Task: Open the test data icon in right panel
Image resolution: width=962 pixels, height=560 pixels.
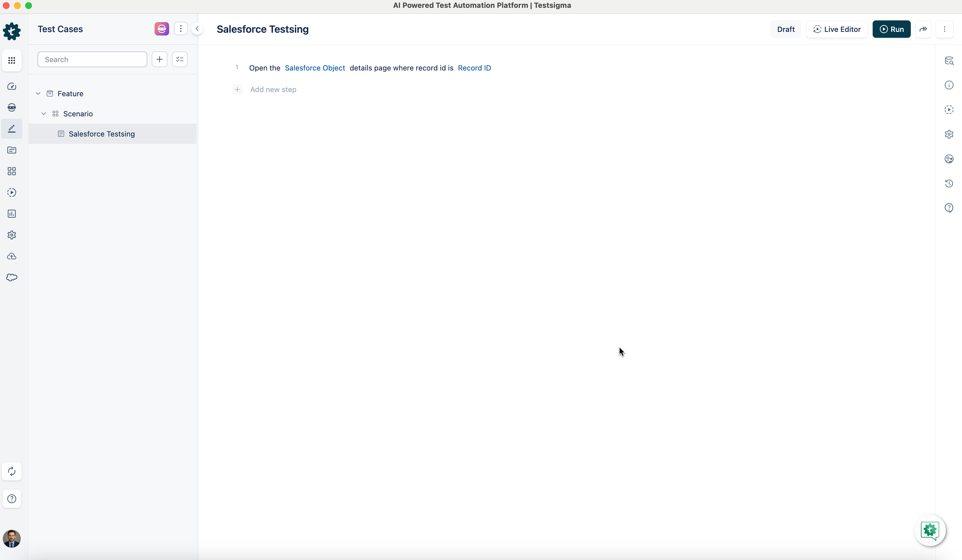Action: point(949,61)
